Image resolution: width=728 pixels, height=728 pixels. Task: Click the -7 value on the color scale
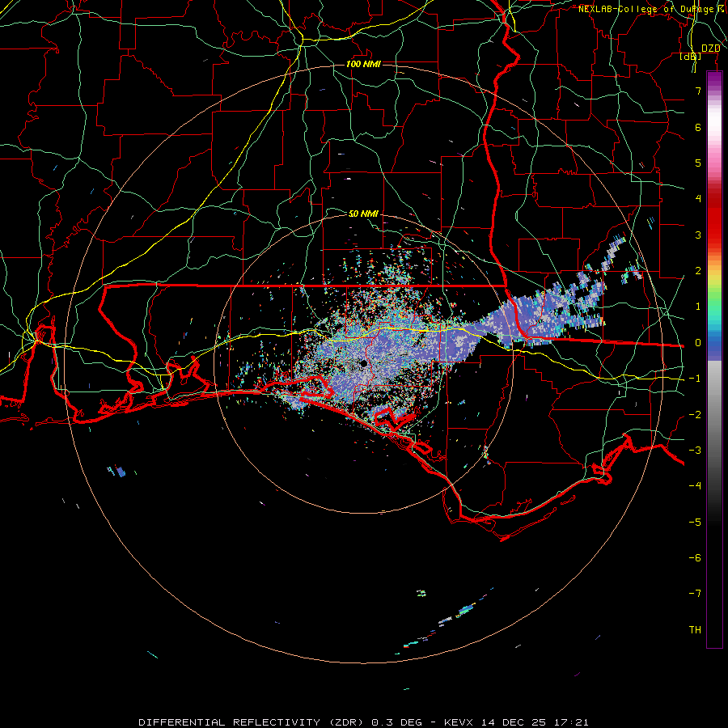695,594
